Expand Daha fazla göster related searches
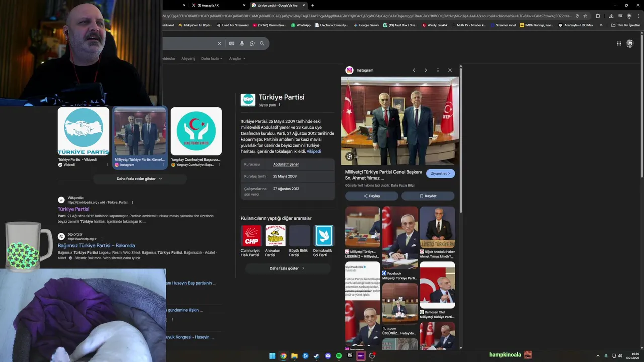The image size is (644, 362). (x=287, y=268)
